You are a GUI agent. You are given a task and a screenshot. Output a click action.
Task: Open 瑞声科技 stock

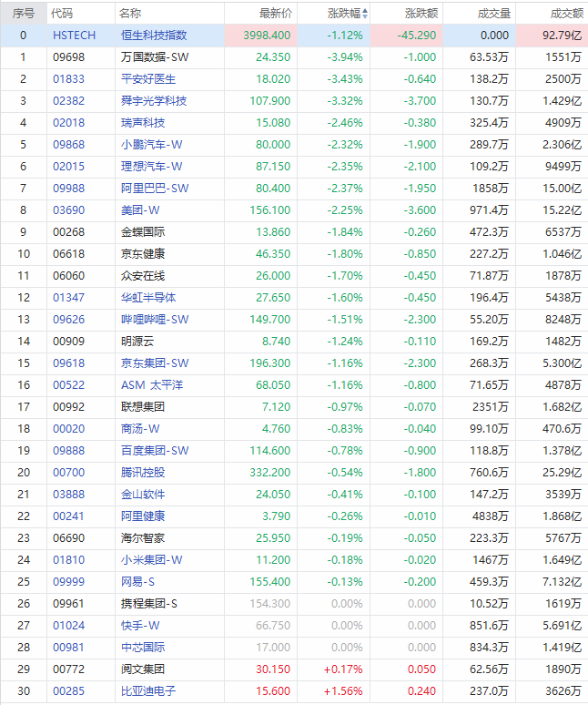(143, 123)
